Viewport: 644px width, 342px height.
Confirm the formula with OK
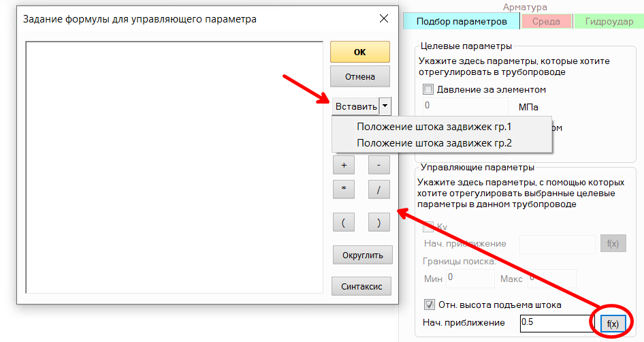click(x=359, y=52)
